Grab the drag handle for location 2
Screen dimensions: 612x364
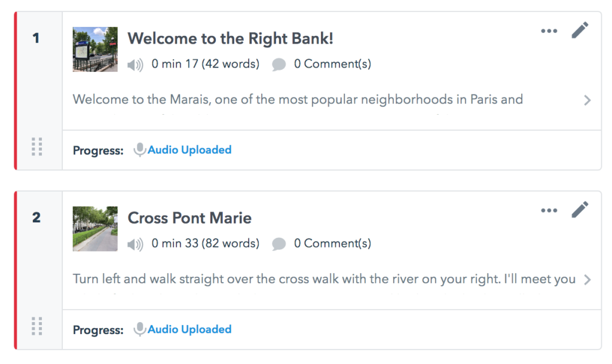(x=36, y=326)
